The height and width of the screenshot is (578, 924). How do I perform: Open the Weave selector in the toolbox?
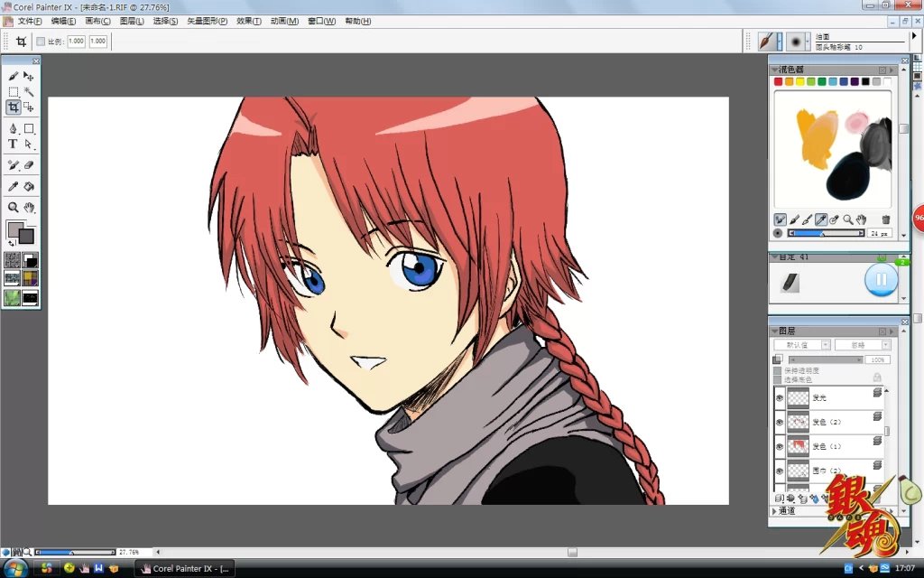click(30, 278)
